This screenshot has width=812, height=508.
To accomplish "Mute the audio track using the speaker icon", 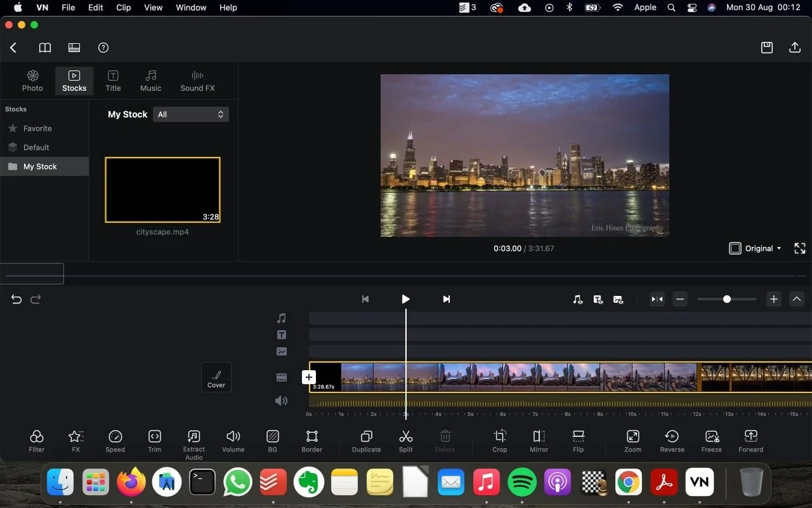I will tap(282, 401).
